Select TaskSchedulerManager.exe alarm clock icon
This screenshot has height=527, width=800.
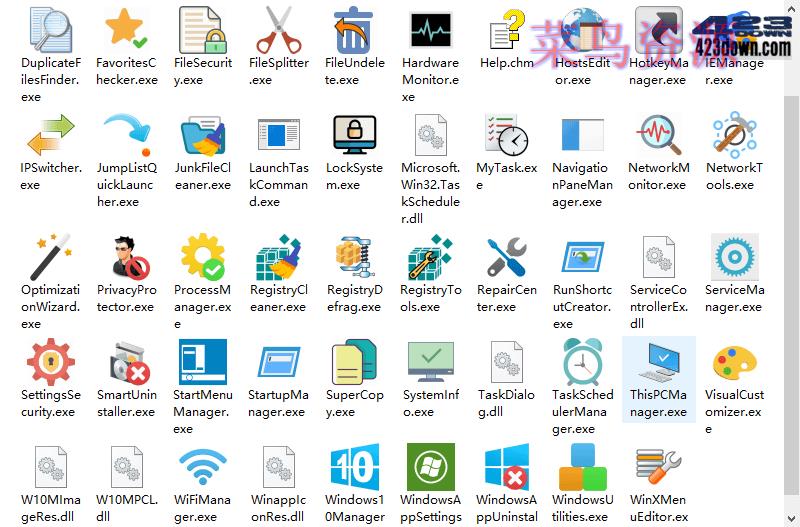(x=582, y=362)
